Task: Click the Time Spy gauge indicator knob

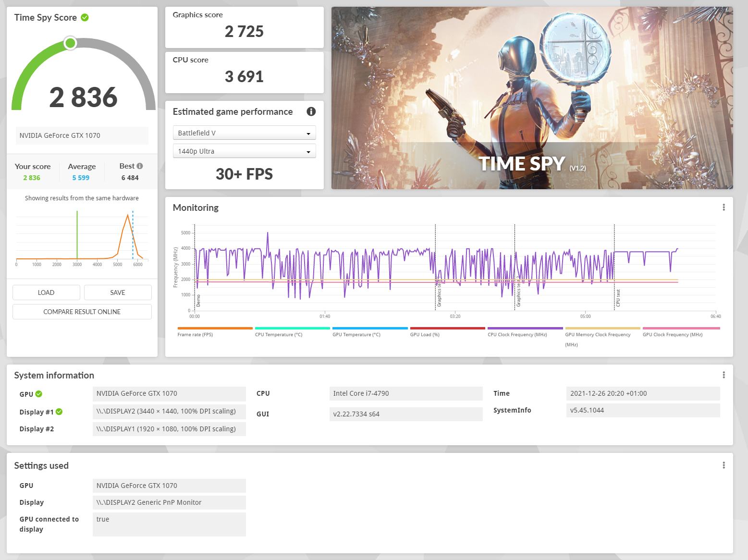Action: click(70, 43)
